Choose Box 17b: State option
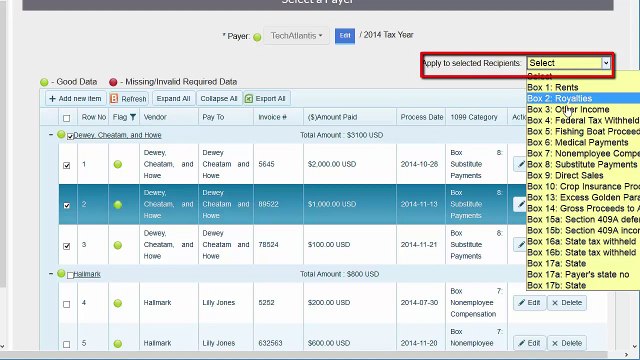Screen dimensions: 640x360 [x=583, y=286]
